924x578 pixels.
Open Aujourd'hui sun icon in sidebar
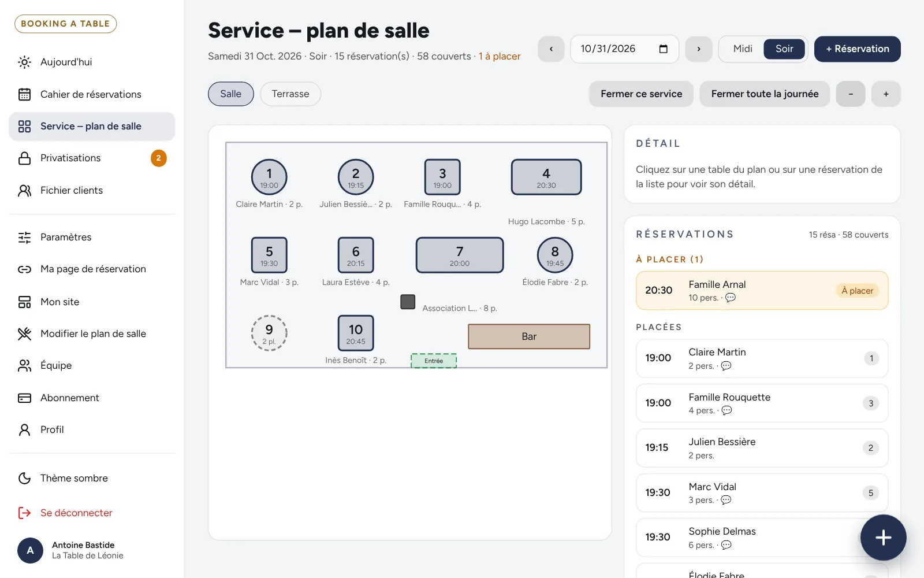point(24,62)
